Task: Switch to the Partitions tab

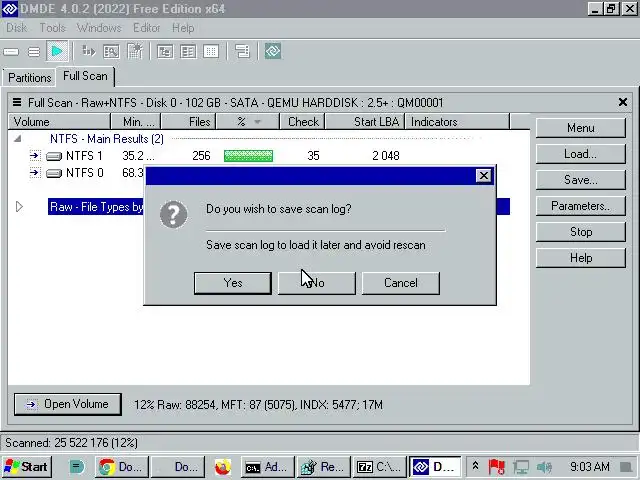Action: point(29,78)
